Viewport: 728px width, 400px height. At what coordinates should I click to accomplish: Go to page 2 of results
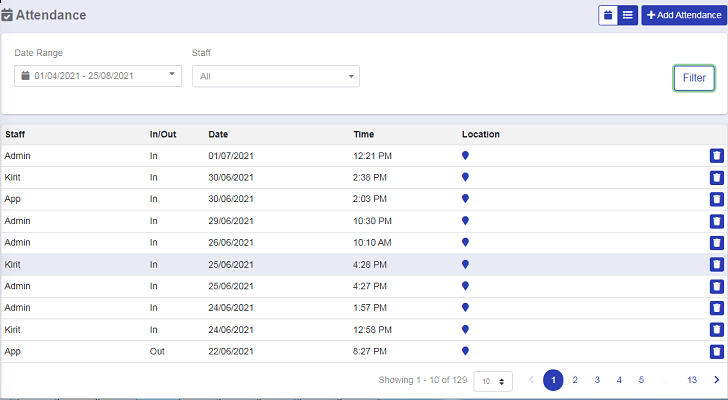575,380
